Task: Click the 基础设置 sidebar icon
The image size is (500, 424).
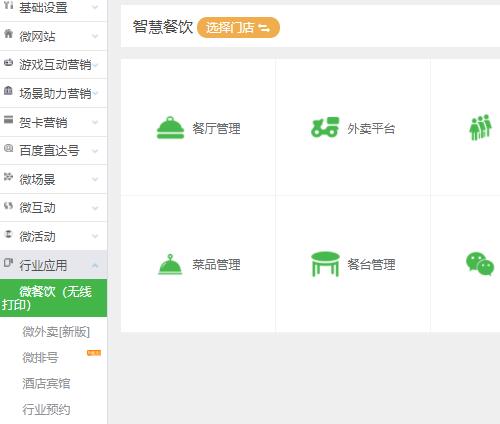Action: click(x=8, y=5)
